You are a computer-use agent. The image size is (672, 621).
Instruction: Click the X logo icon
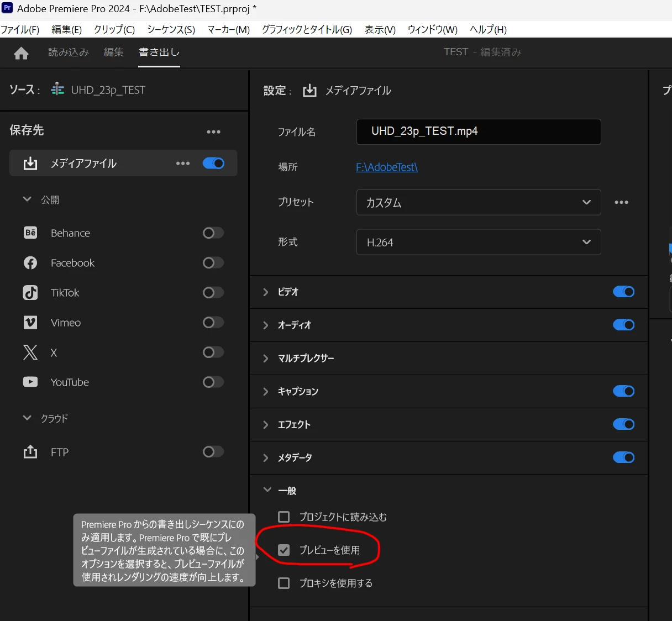[30, 352]
